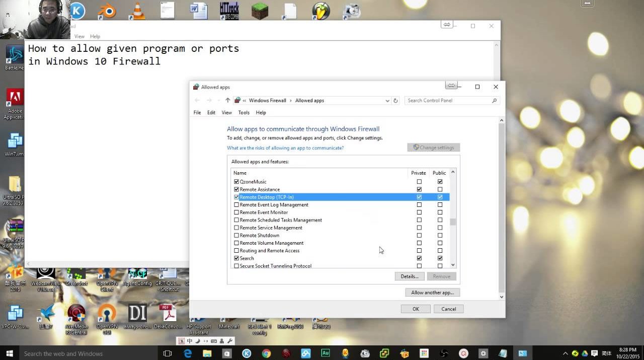This screenshot has height=360, width=644.
Task: Launch Adobe Audition from the taskbar
Action: pos(326,353)
